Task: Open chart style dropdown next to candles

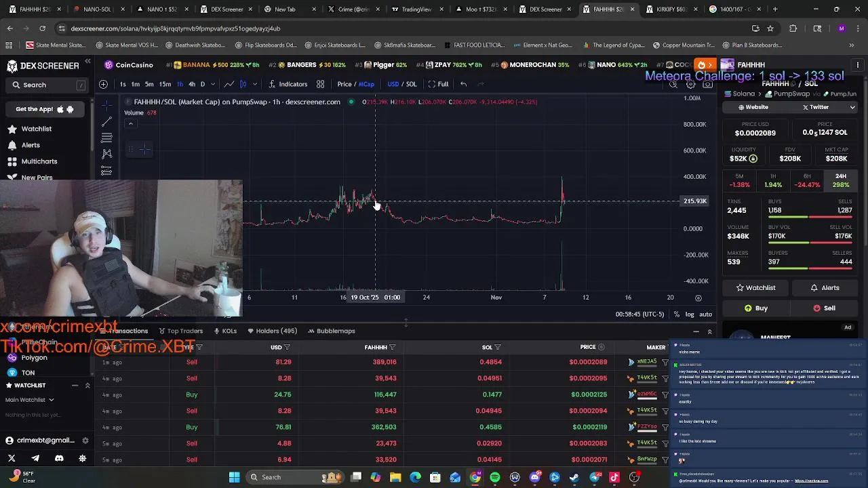Action: (x=255, y=84)
